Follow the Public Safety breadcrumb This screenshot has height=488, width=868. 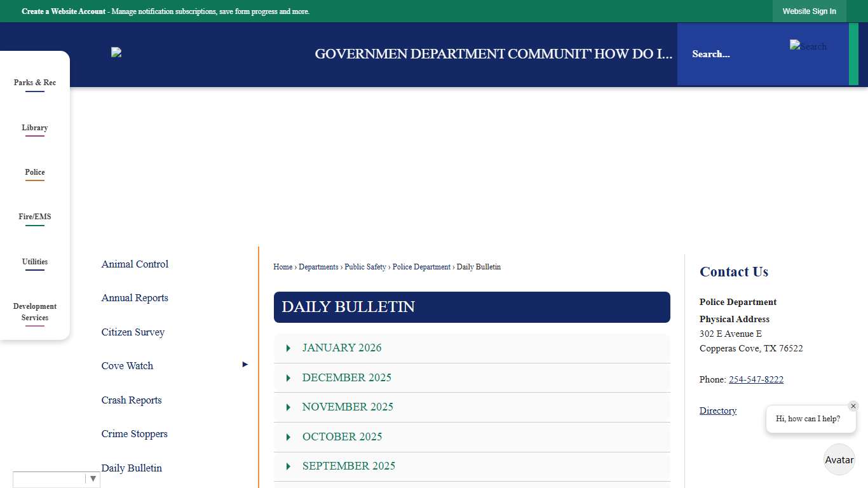point(365,267)
